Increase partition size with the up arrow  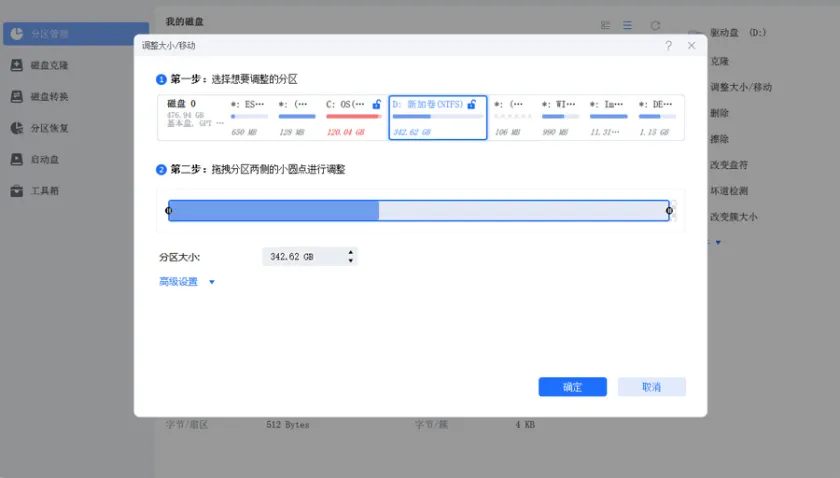coord(351,253)
